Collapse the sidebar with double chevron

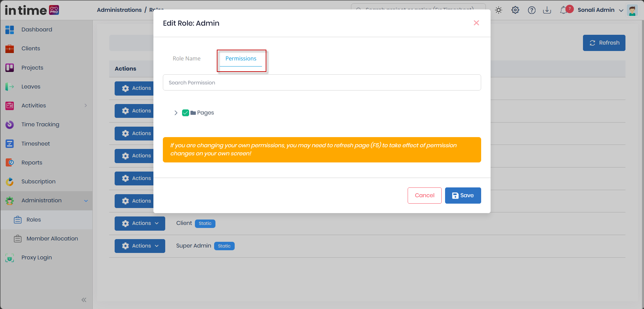click(x=84, y=300)
